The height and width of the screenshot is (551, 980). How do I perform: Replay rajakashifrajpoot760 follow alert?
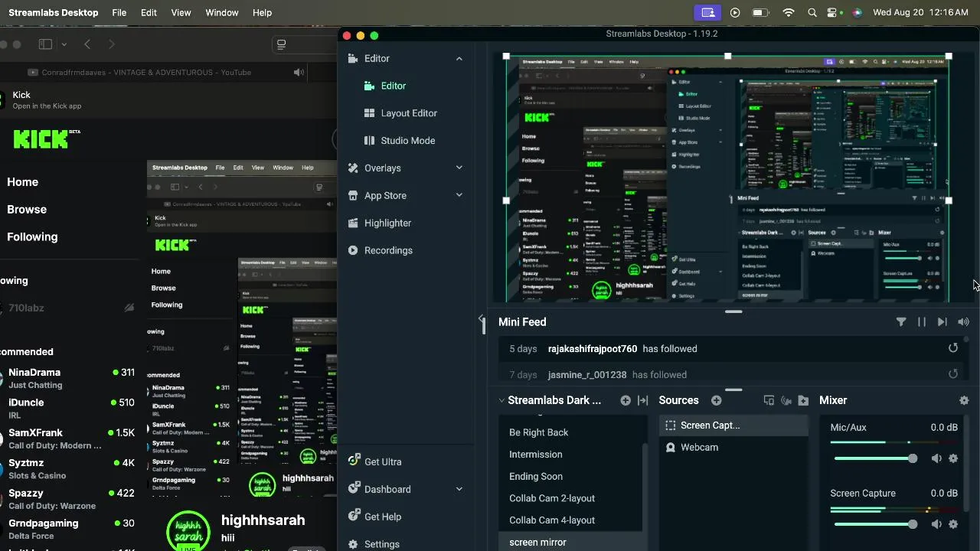953,348
